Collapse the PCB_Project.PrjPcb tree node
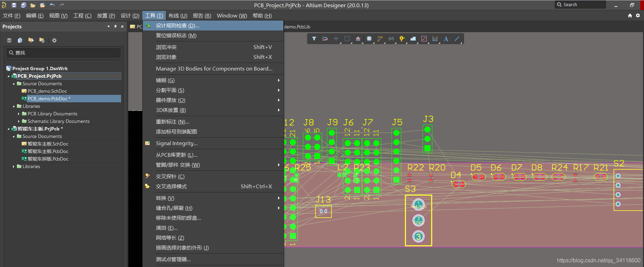Image resolution: width=644 pixels, height=267 pixels. (9, 76)
